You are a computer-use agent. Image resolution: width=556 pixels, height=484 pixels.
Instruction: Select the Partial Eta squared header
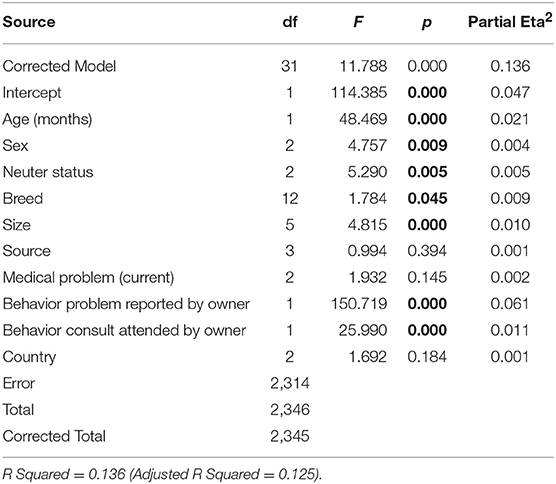(x=510, y=21)
